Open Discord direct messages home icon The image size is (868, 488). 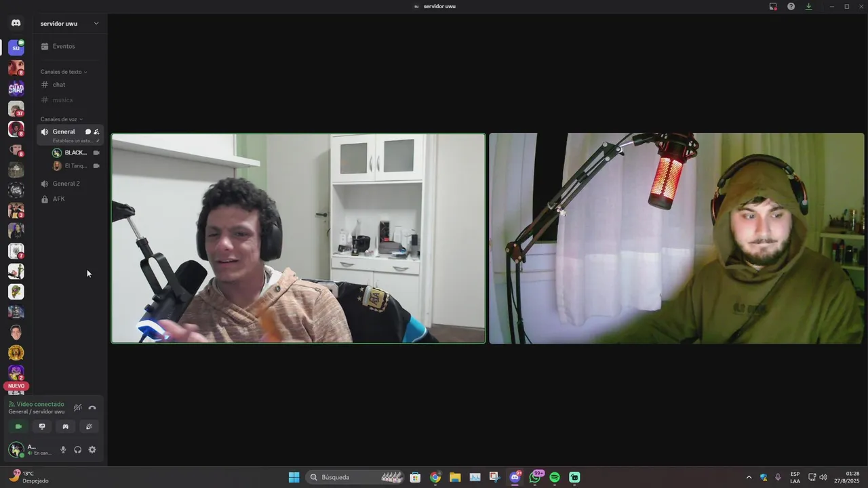click(16, 23)
